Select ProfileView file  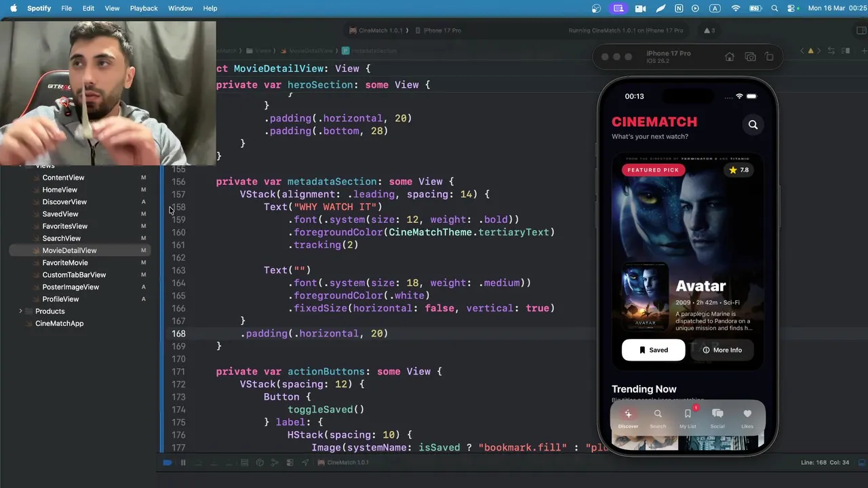coord(60,300)
